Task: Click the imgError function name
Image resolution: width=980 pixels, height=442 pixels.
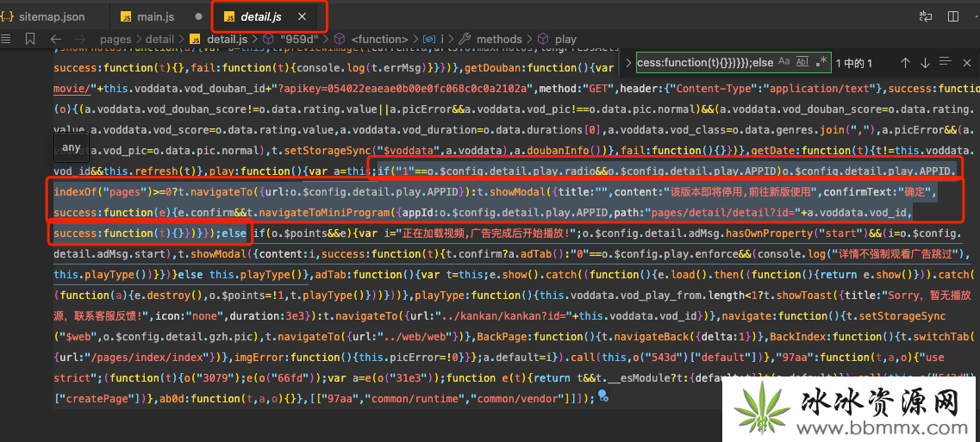Action: (x=260, y=358)
